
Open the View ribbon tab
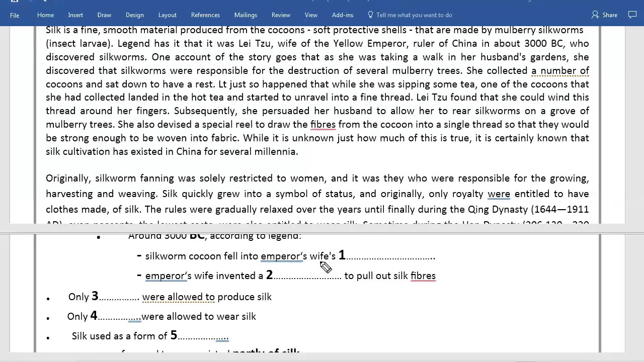[311, 15]
